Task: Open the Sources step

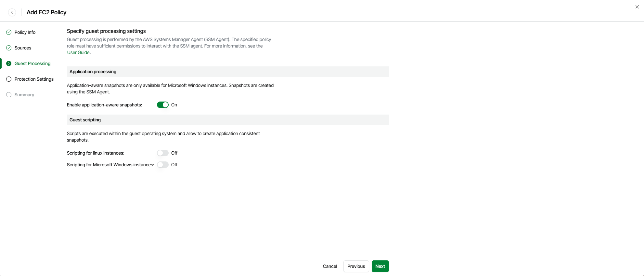Action: (23, 48)
